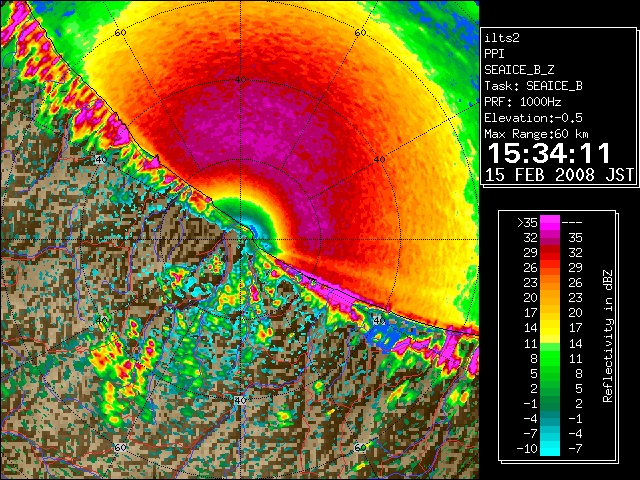Click the '35' upper-bound legend value
Viewport: 640px width, 480px height.
point(575,238)
